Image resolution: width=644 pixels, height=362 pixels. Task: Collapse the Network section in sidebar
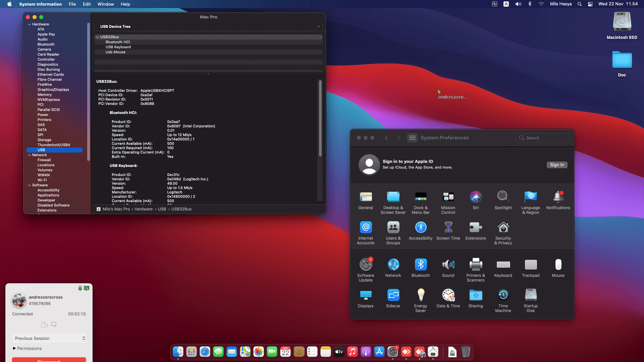tap(30, 155)
